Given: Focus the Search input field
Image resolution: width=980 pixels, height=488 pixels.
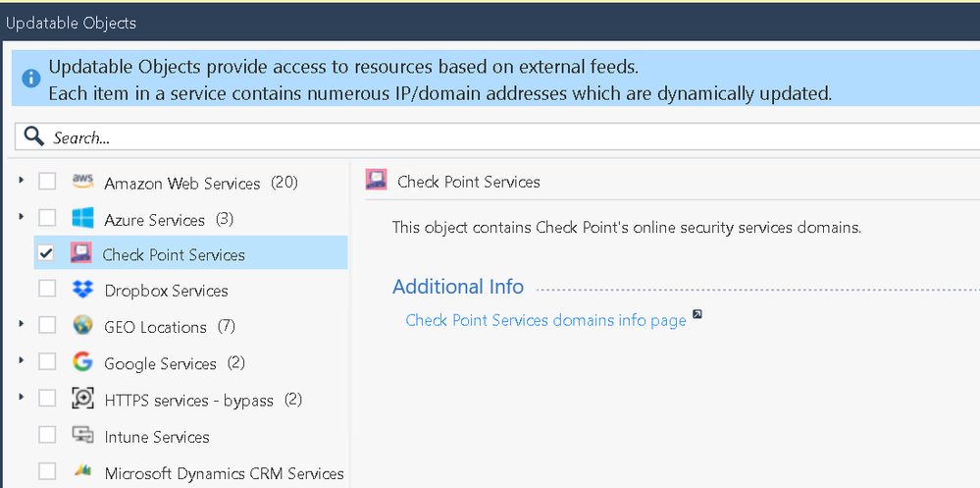Looking at the screenshot, I should point(497,137).
